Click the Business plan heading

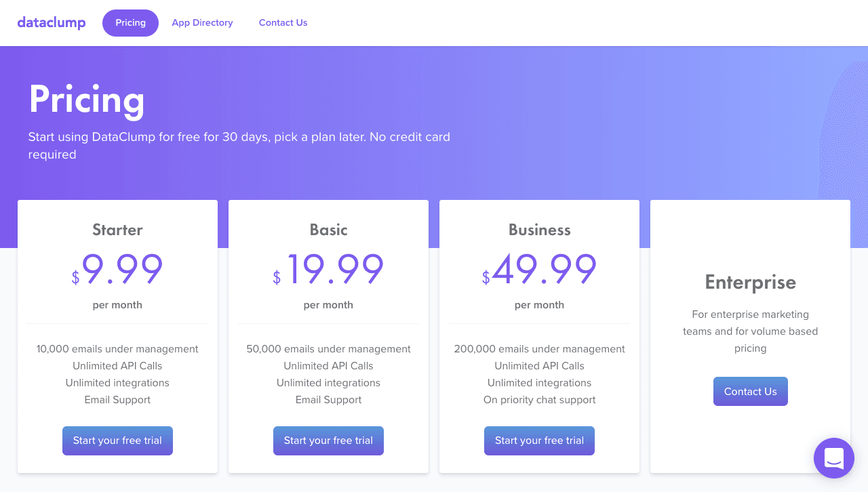pyautogui.click(x=539, y=230)
